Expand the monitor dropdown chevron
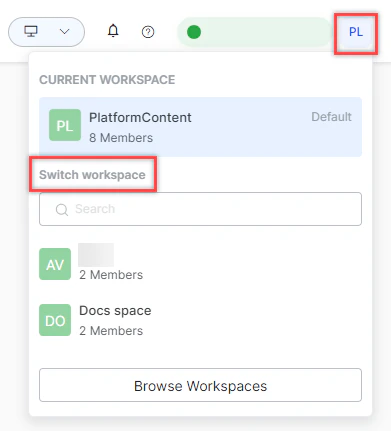The image size is (391, 431). point(64,32)
